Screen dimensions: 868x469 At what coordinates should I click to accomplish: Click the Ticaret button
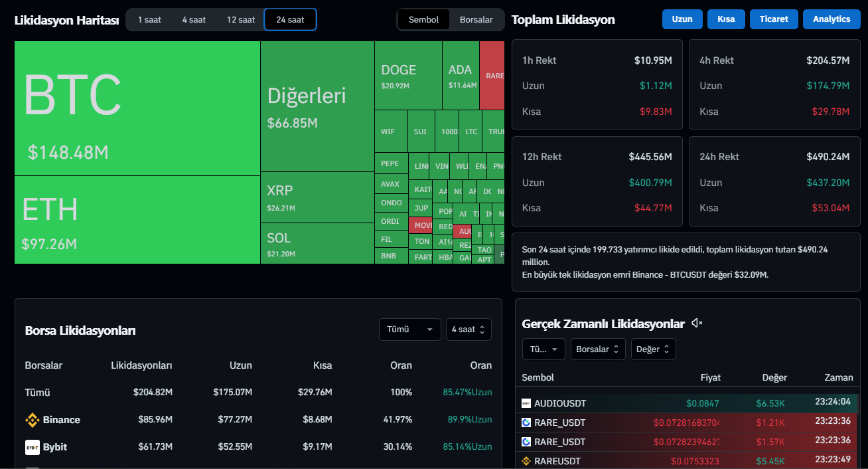click(774, 19)
